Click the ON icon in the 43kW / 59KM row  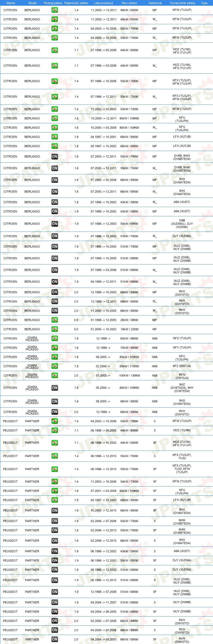pyautogui.click(x=55, y=202)
